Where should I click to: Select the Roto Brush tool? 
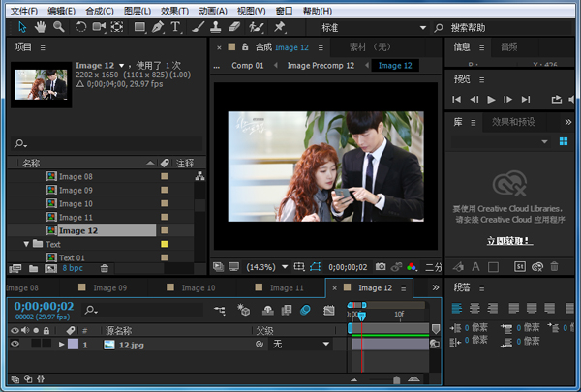(x=256, y=27)
